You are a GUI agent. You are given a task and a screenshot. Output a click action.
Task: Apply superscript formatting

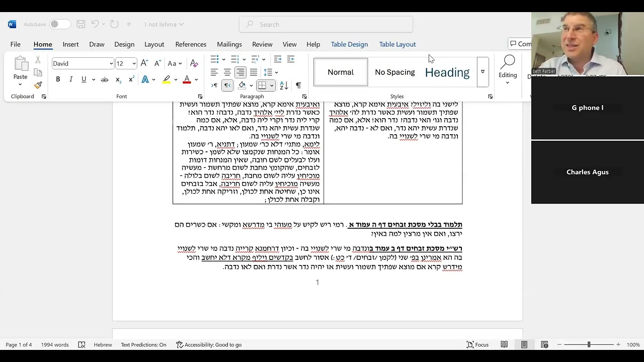[x=131, y=79]
